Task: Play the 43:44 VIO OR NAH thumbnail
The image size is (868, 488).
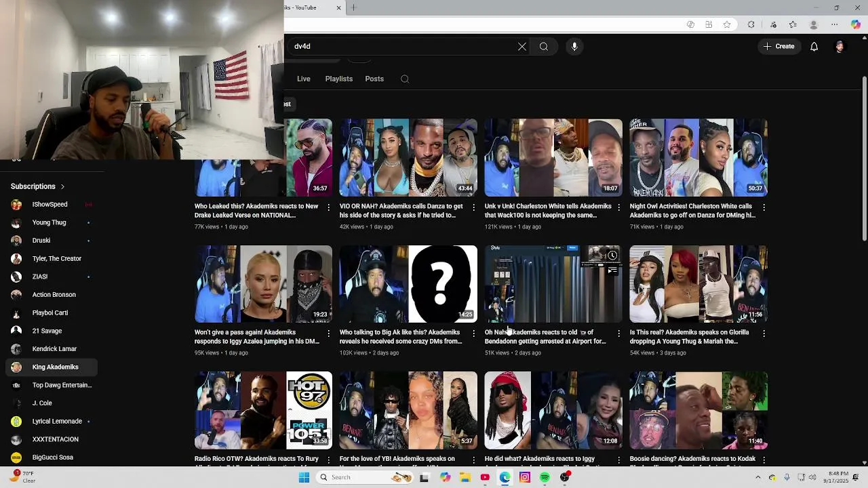Action: (x=408, y=158)
